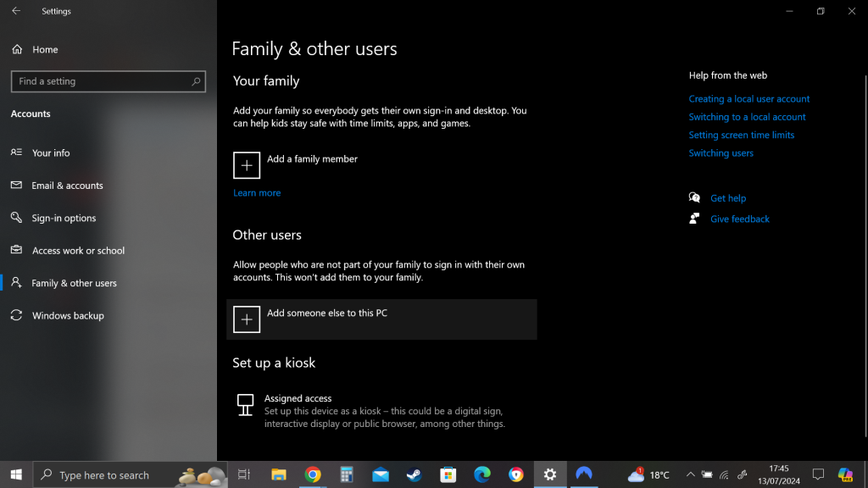This screenshot has height=488, width=868.
Task: Go back using the Settings back arrow
Action: coord(16,11)
